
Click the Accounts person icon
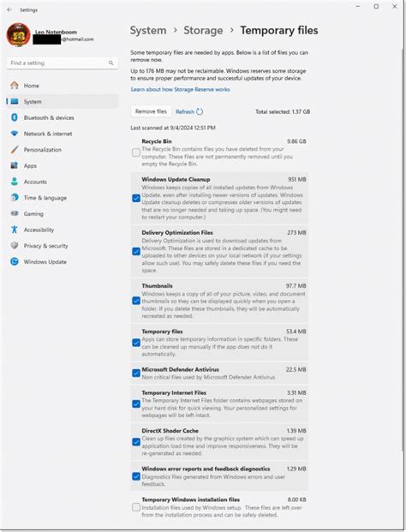coord(15,182)
